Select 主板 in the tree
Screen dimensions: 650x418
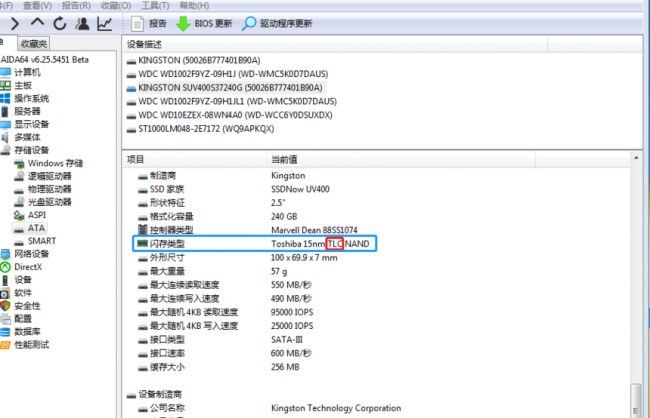click(16, 85)
